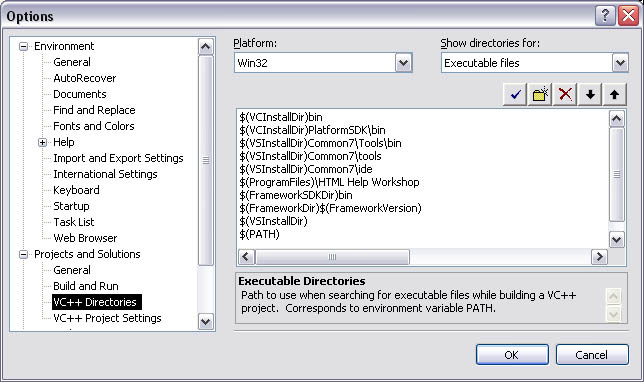Select the $(VCInstallDir)PlatformSDK\bin entry
The width and height of the screenshot is (644, 382).
pos(312,130)
